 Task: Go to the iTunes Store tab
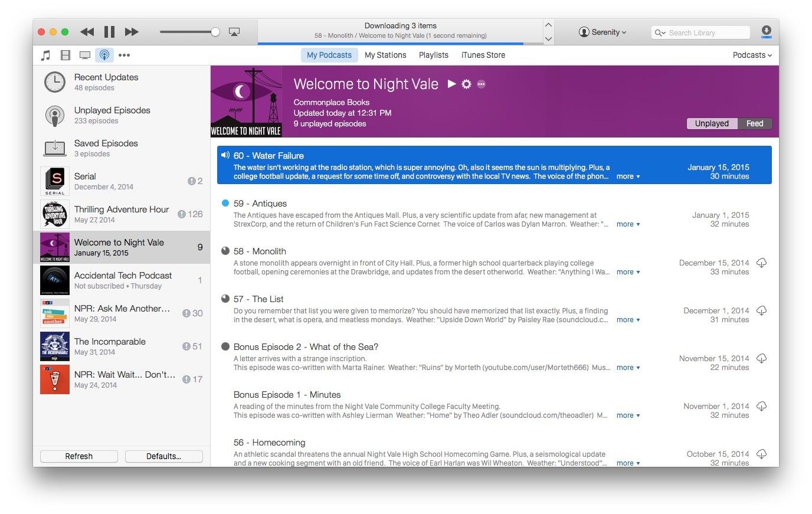tap(483, 55)
